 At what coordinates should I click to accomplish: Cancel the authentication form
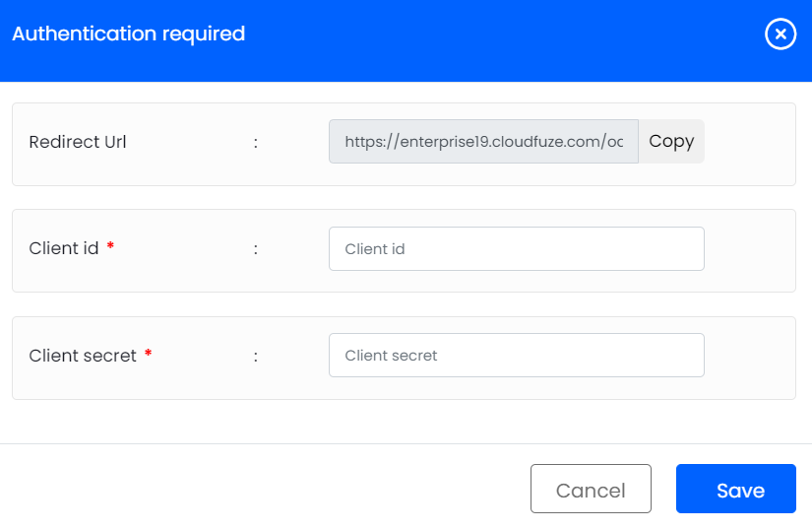(x=591, y=490)
